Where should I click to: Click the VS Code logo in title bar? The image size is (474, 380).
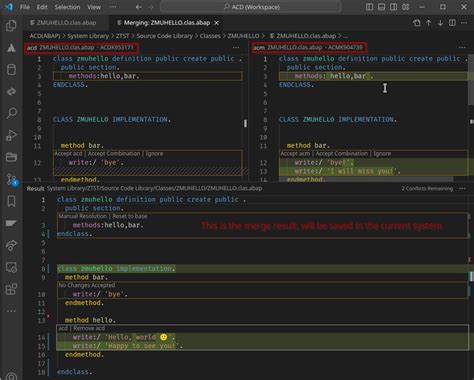(9, 7)
